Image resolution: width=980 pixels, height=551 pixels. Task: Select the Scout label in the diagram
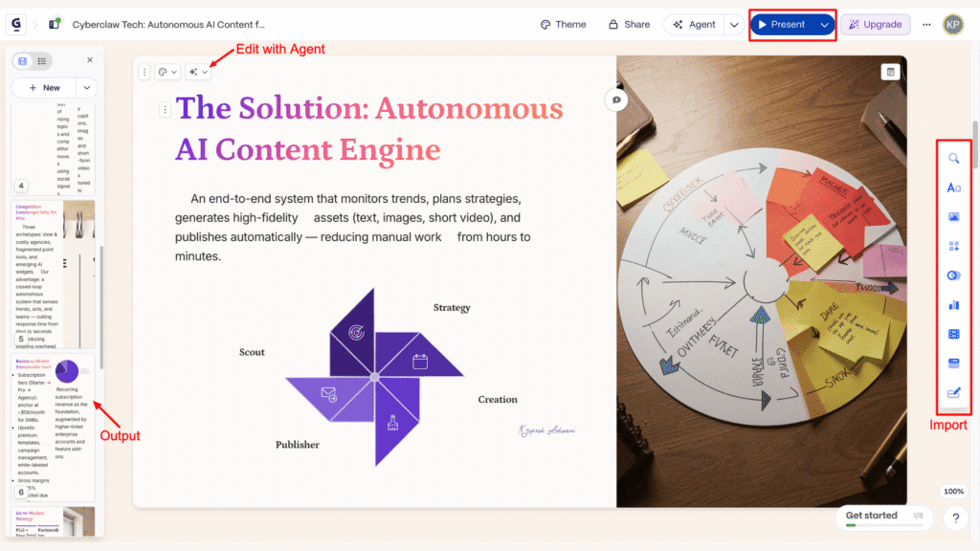pos(252,352)
